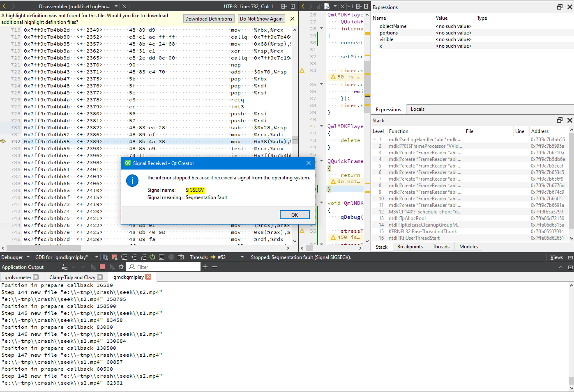
Task: Close the Expressions panel
Action: [x=569, y=7]
